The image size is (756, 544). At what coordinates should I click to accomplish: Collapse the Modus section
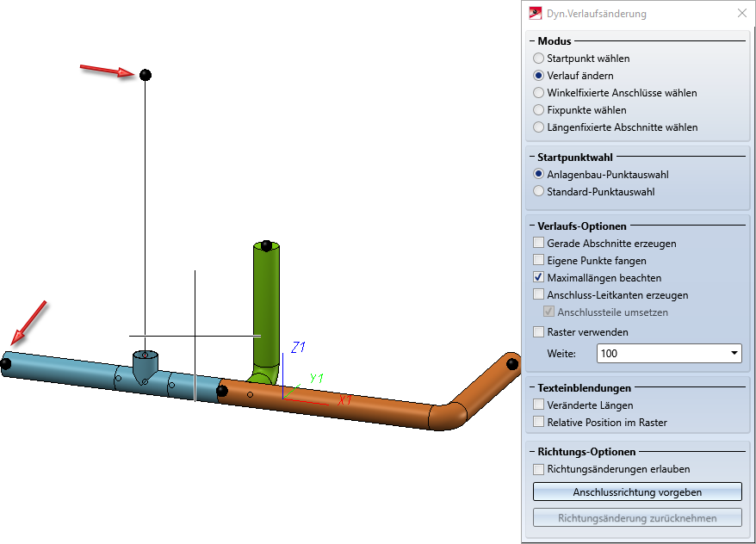[x=532, y=41]
